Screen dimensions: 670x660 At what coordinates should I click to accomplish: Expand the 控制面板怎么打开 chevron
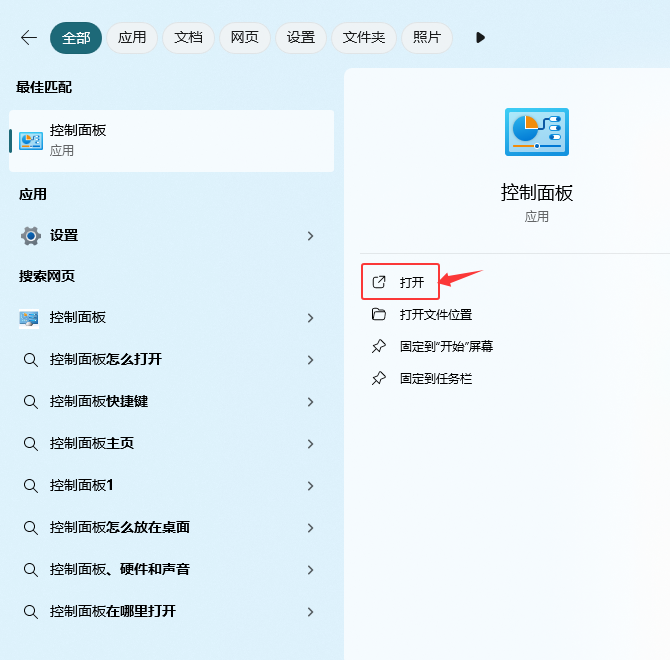tap(311, 360)
